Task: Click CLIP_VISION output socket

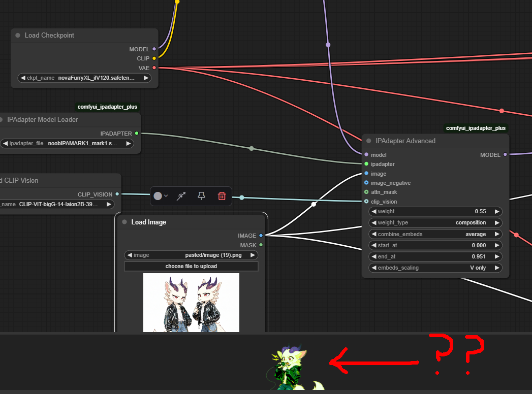Action: pyautogui.click(x=117, y=194)
